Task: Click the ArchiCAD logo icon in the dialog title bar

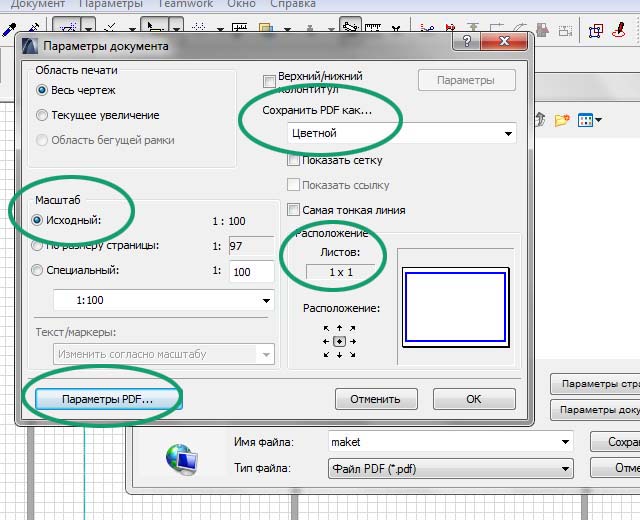Action: 29,44
